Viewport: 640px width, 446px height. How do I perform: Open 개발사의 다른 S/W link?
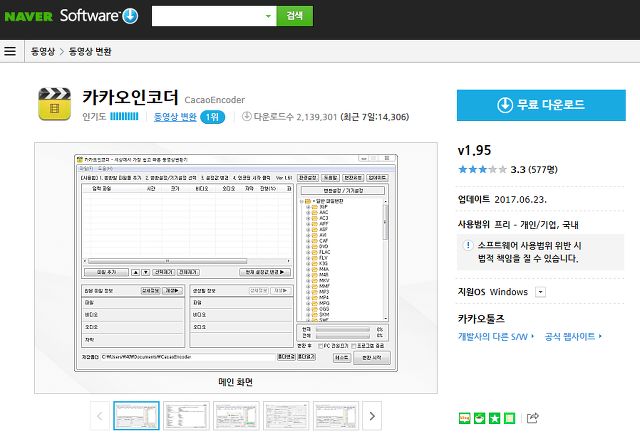coord(496,337)
